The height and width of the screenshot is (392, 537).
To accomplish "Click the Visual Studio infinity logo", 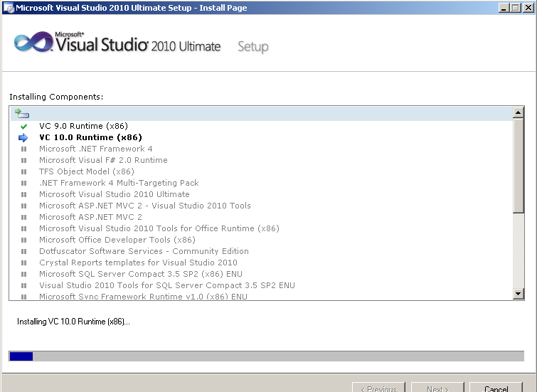I will (x=33, y=43).
